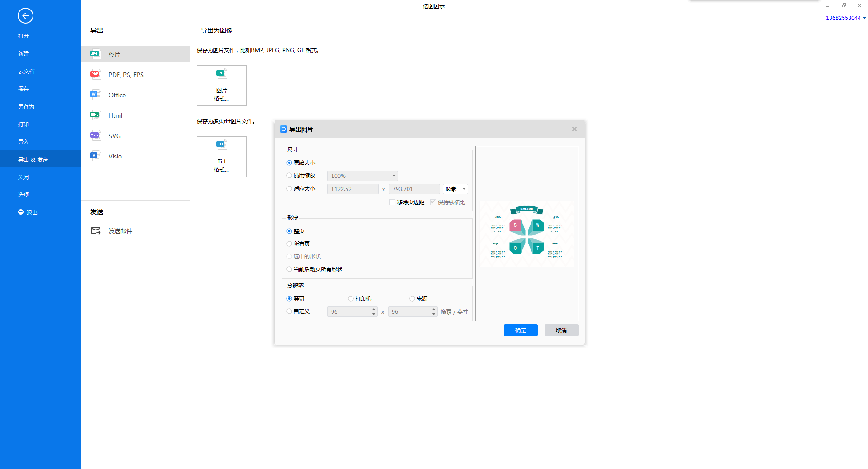Screen dimensions: 868x469
Task: Select the JPG 图片 export icon
Action: pyautogui.click(x=95, y=54)
